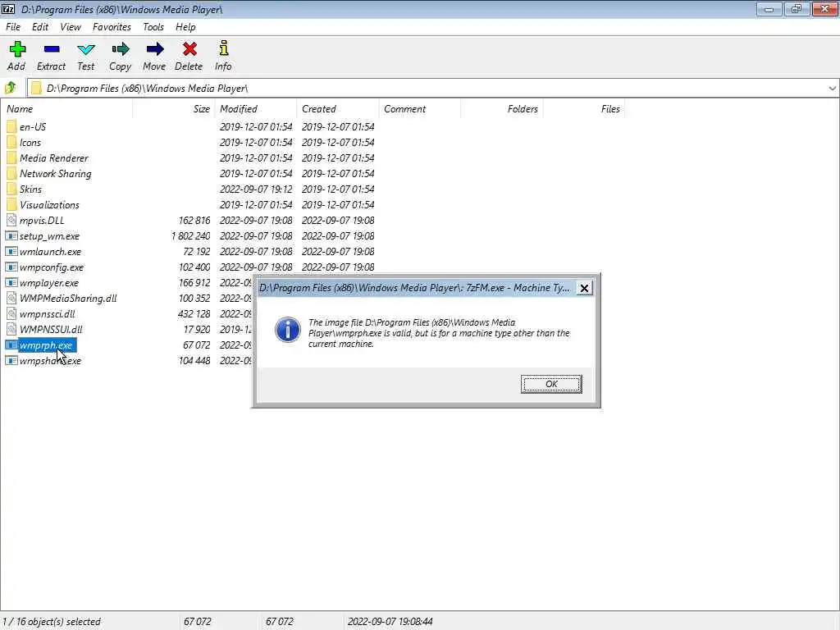Click the 72 192 size of wmlaunch.exe
This screenshot has width=840, height=630.
[197, 251]
